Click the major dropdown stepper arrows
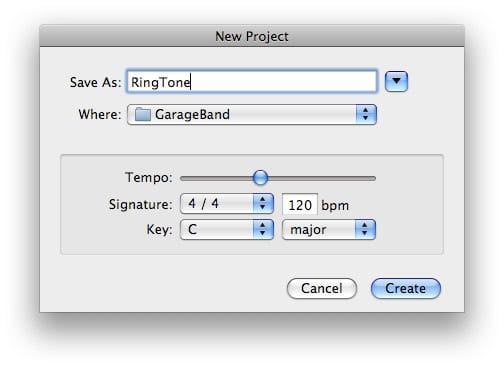 click(365, 229)
